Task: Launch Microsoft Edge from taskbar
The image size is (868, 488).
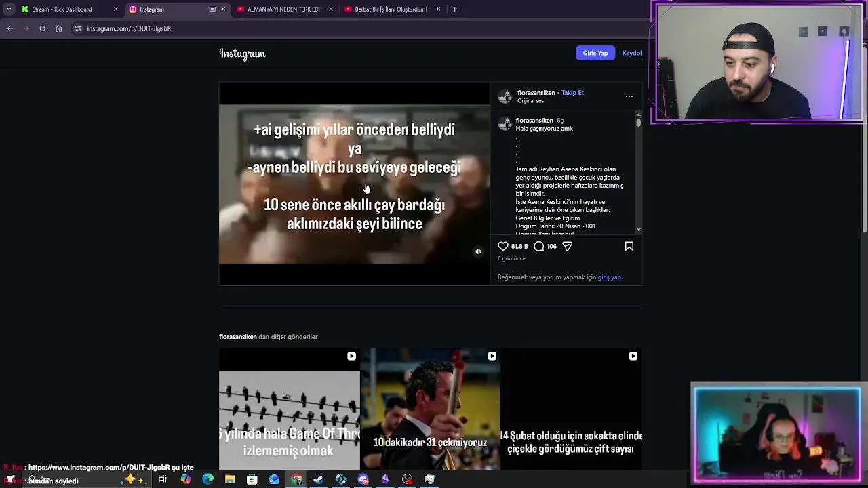Action: (x=208, y=479)
